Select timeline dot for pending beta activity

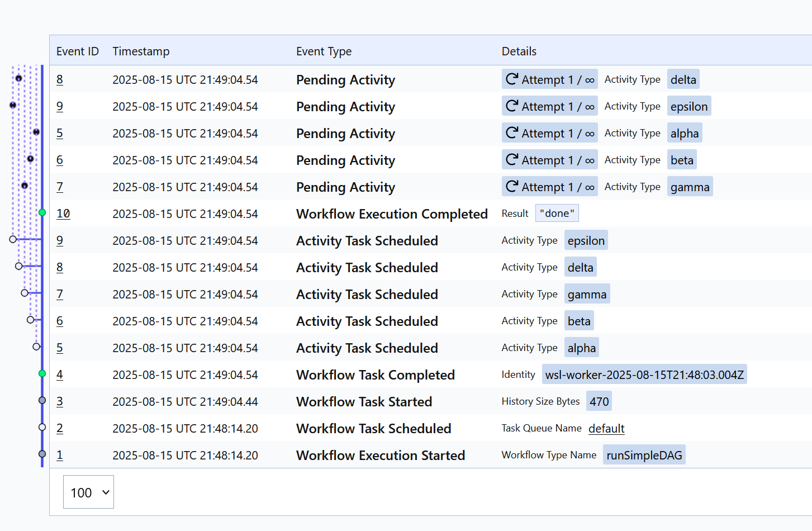pyautogui.click(x=30, y=159)
